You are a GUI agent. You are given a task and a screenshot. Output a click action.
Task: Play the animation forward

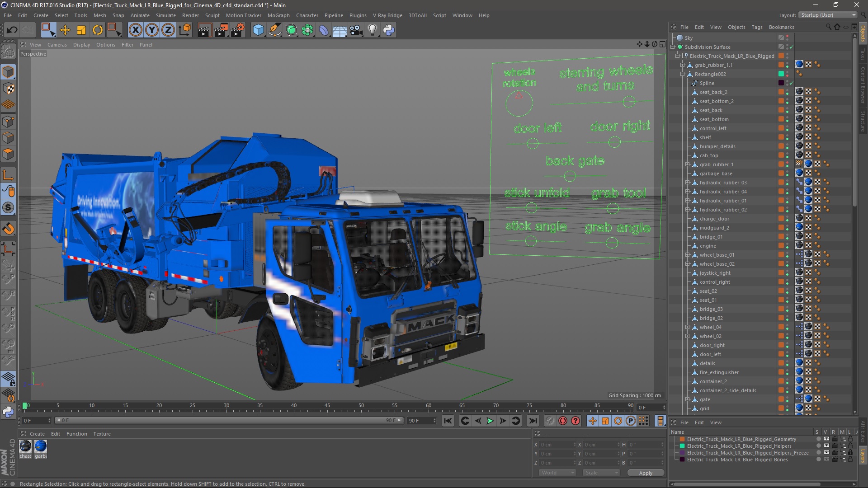[490, 421]
